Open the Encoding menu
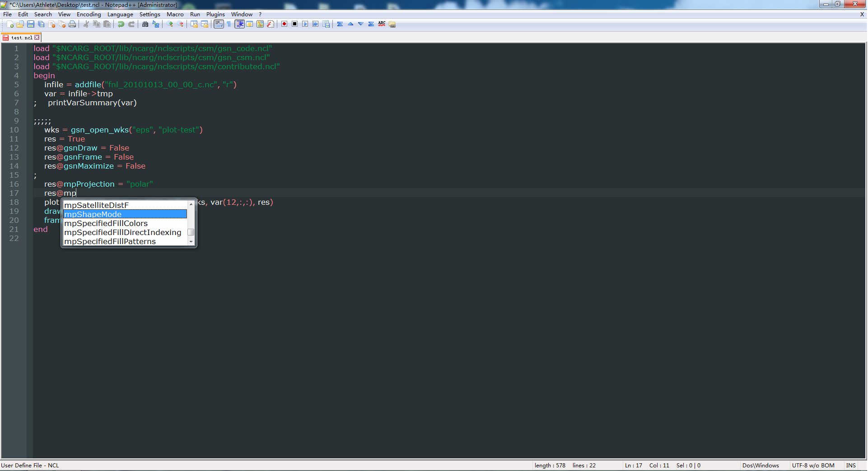Screen dimensions: 868x471 (89, 14)
